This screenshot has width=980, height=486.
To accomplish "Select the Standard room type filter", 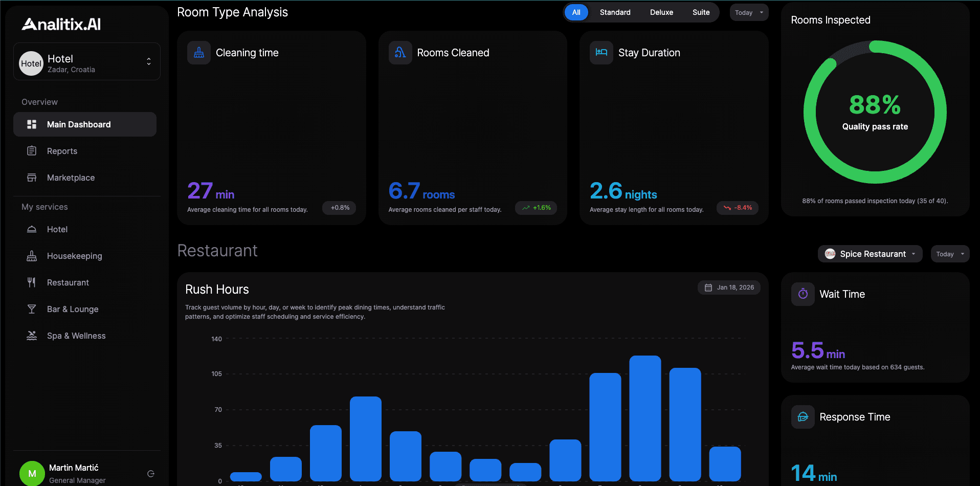I will tap(615, 12).
